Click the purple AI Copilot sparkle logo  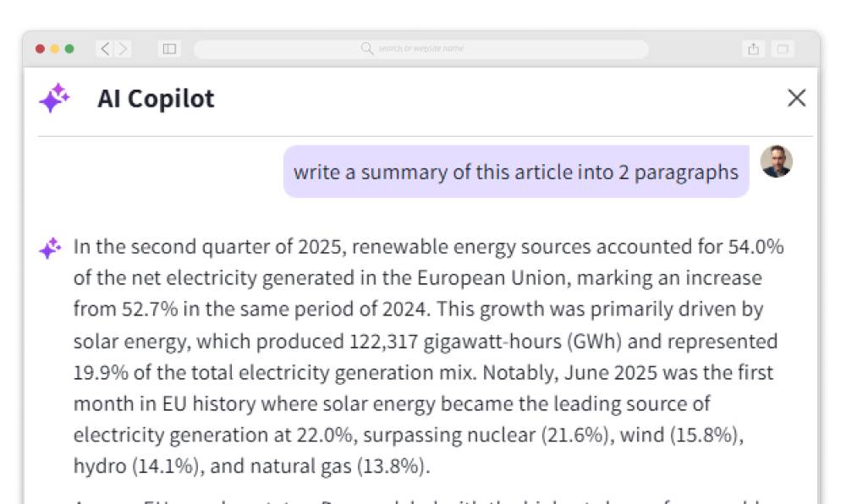click(x=54, y=99)
